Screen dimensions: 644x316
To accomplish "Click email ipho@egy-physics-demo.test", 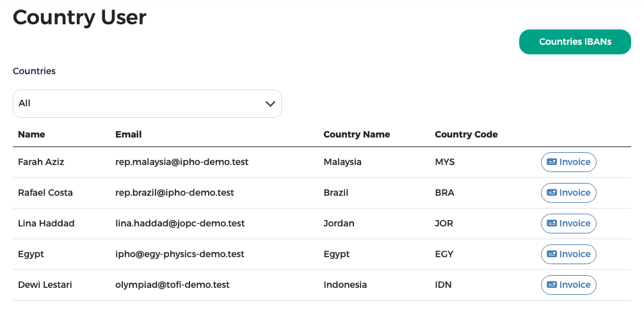I will click(180, 255).
